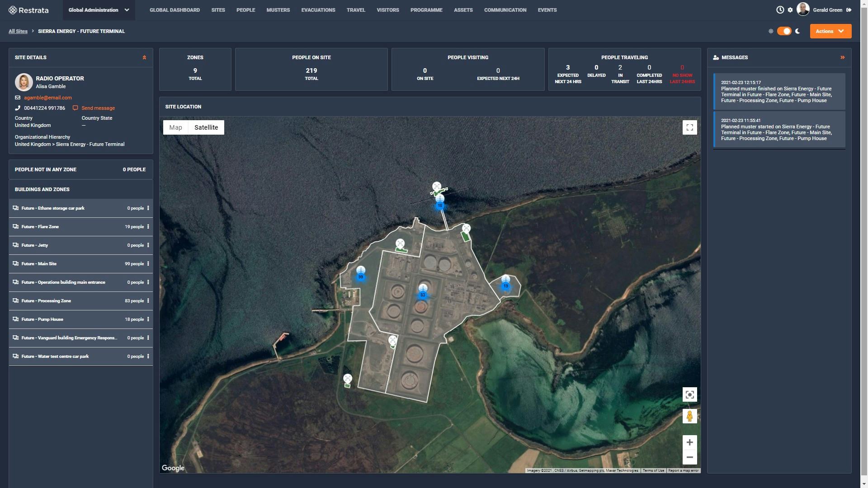Zoom out on the map
Screen dimensions: 868x488
tap(689, 457)
